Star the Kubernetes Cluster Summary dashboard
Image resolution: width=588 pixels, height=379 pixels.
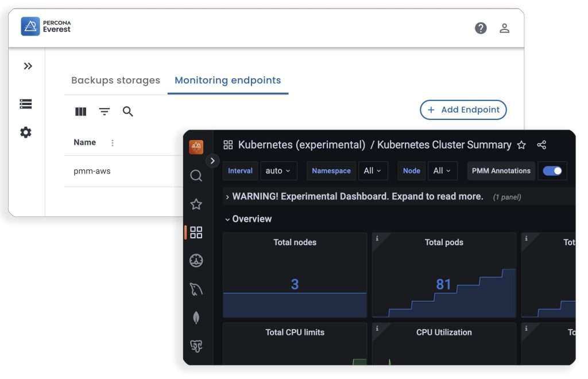tap(521, 145)
